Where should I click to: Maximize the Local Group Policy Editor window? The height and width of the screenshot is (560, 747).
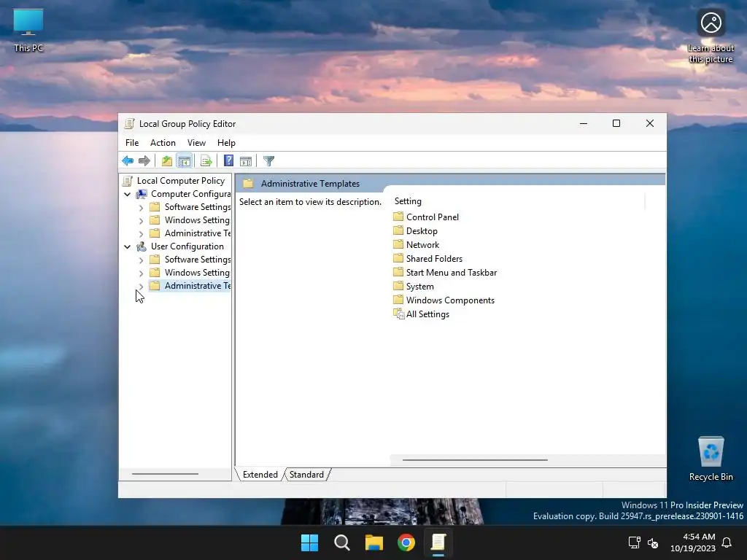click(616, 123)
